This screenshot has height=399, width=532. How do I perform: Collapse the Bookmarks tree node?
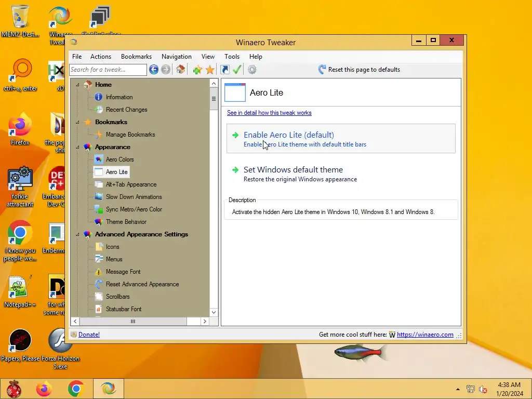(77, 122)
